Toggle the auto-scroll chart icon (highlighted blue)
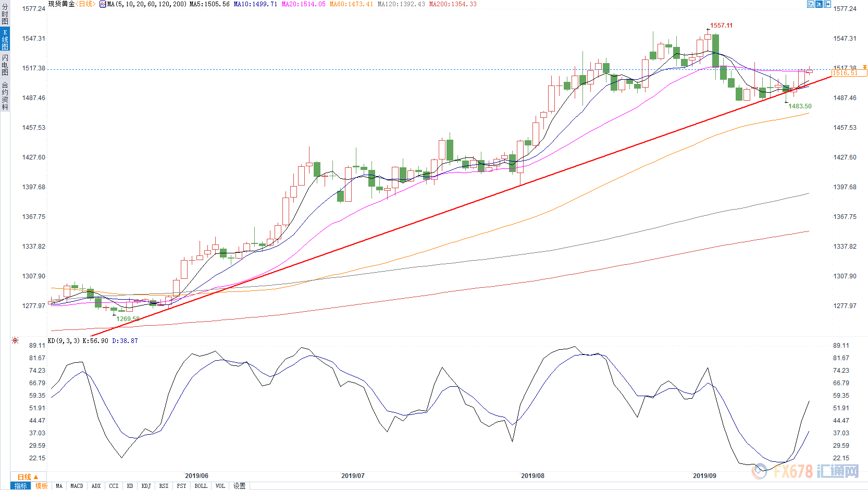 pos(819,4)
